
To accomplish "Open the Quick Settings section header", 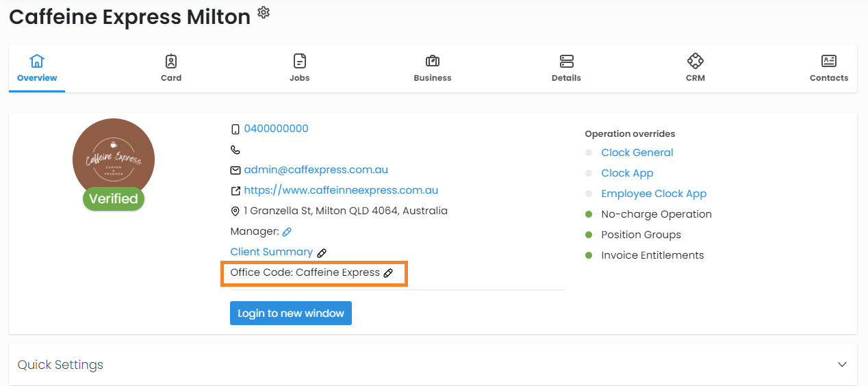I will [60, 365].
